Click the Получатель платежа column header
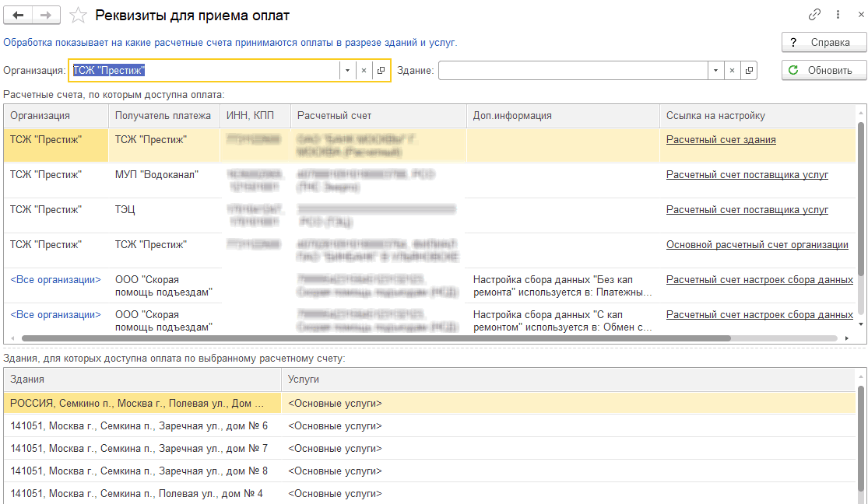 pos(163,116)
